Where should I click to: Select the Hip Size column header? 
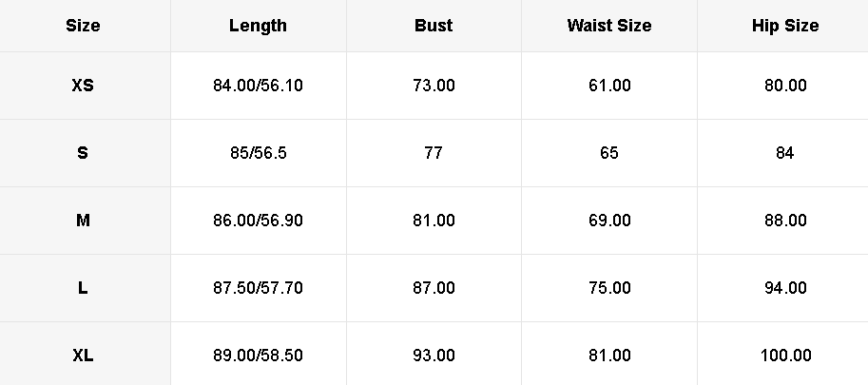[x=785, y=26]
